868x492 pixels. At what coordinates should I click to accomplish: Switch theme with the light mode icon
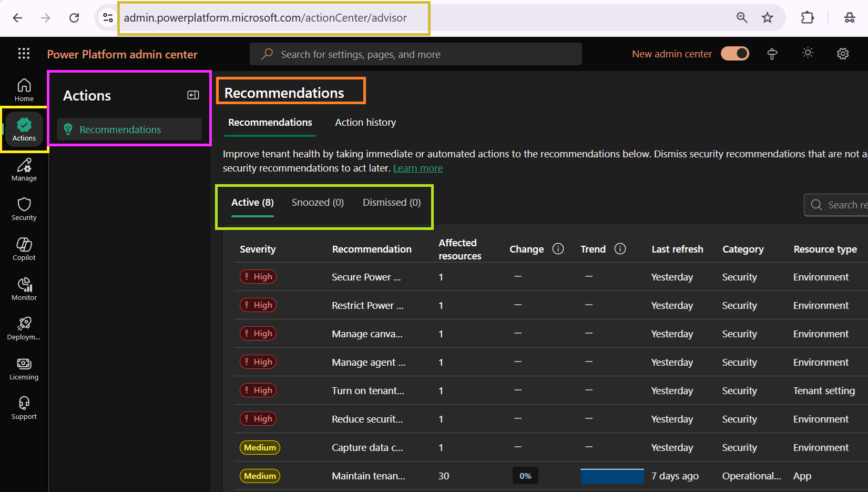click(808, 53)
